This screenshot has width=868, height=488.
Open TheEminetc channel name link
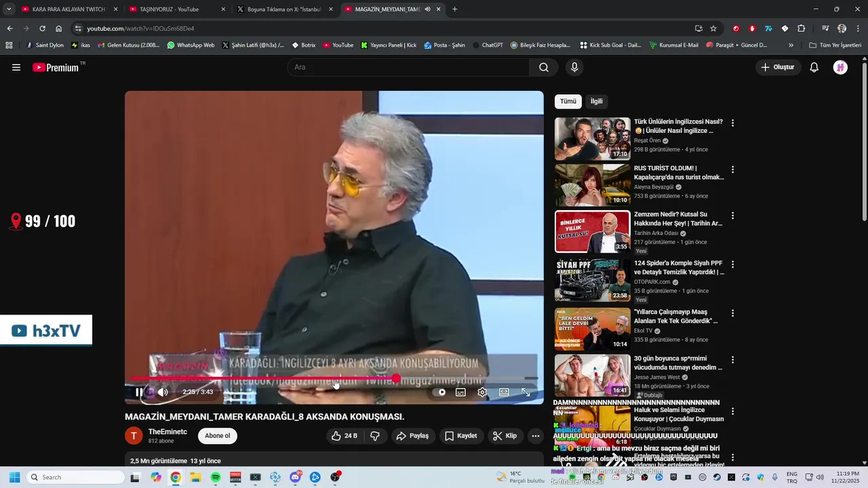167,432
